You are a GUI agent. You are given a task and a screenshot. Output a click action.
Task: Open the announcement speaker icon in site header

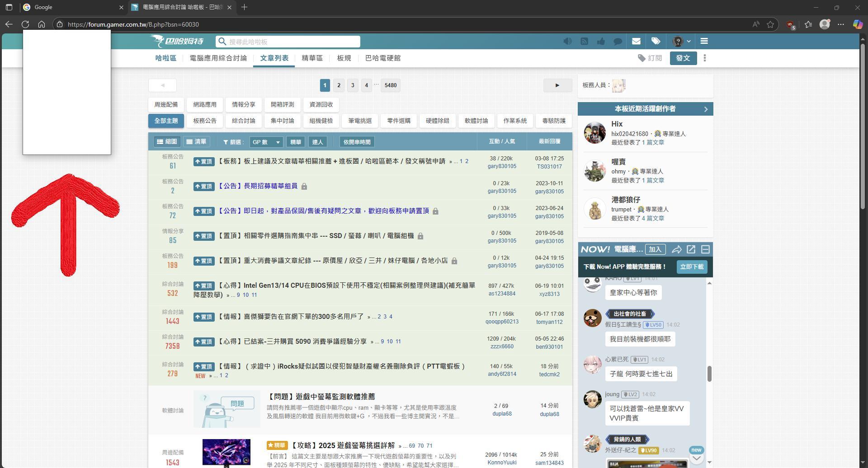567,41
